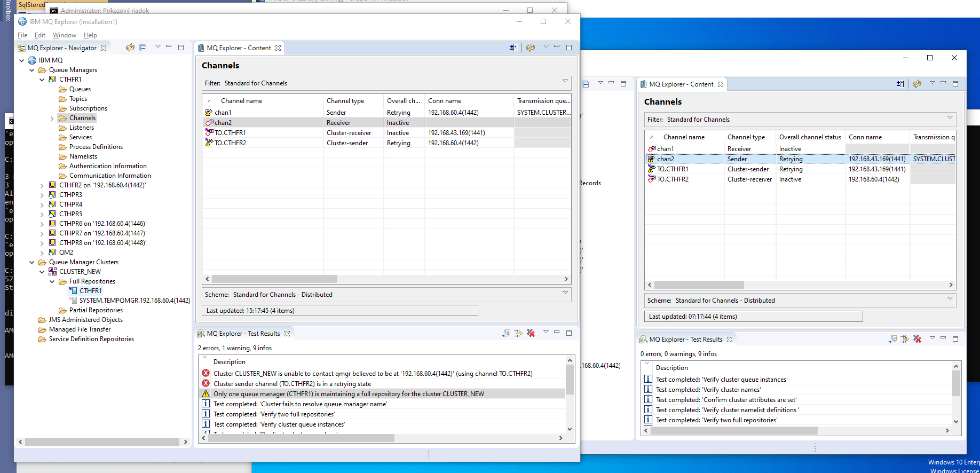Open Filter dropdown arrow in front Channels view
Image resolution: width=980 pixels, height=473 pixels.
(x=565, y=81)
